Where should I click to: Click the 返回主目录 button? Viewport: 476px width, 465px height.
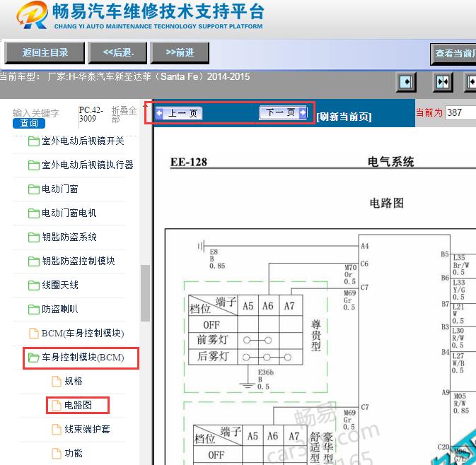pyautogui.click(x=45, y=53)
